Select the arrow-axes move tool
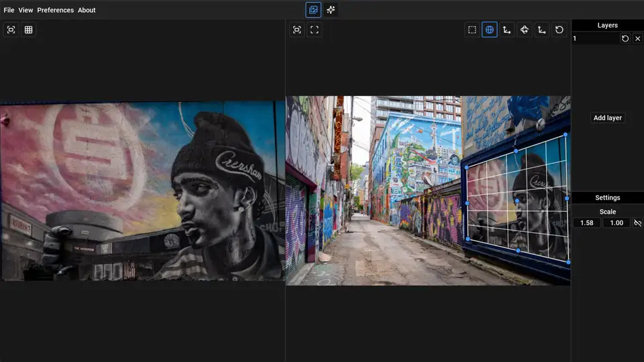 (507, 29)
